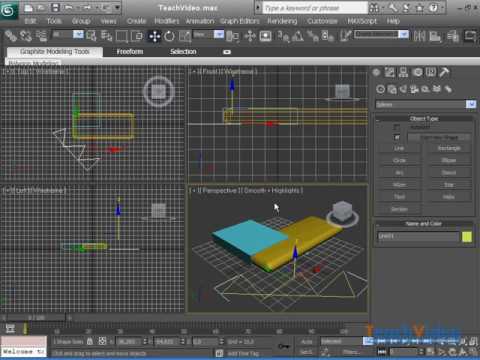Open the Selected key filter dropdown
480x360 pixels.
click(x=343, y=341)
